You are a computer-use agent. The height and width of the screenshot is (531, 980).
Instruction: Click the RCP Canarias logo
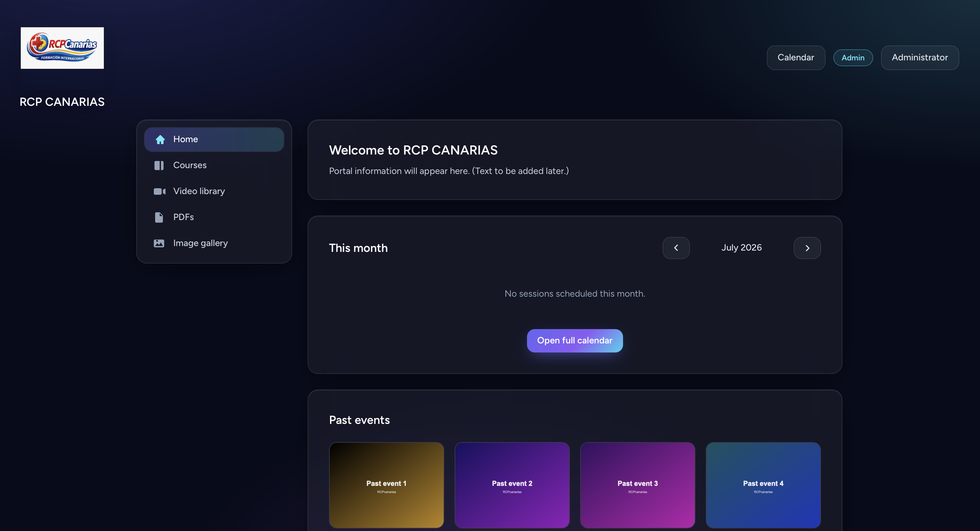pos(62,48)
